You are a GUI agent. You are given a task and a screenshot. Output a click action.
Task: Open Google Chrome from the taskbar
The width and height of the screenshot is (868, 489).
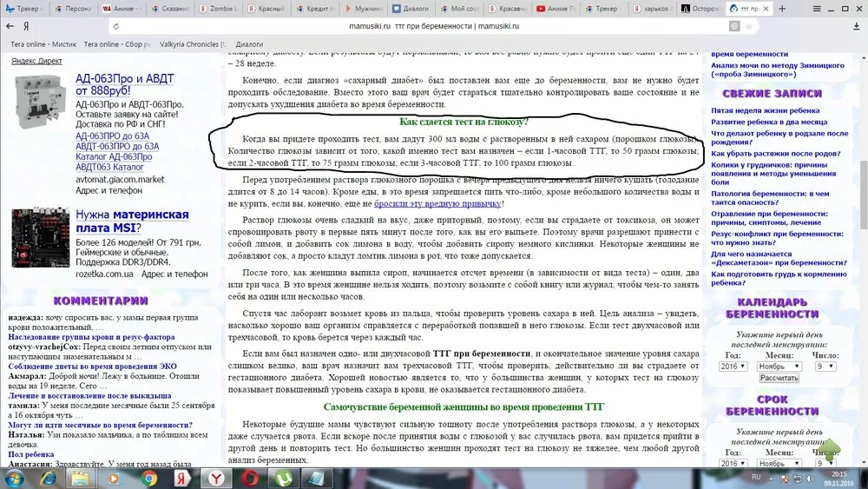pos(148,478)
